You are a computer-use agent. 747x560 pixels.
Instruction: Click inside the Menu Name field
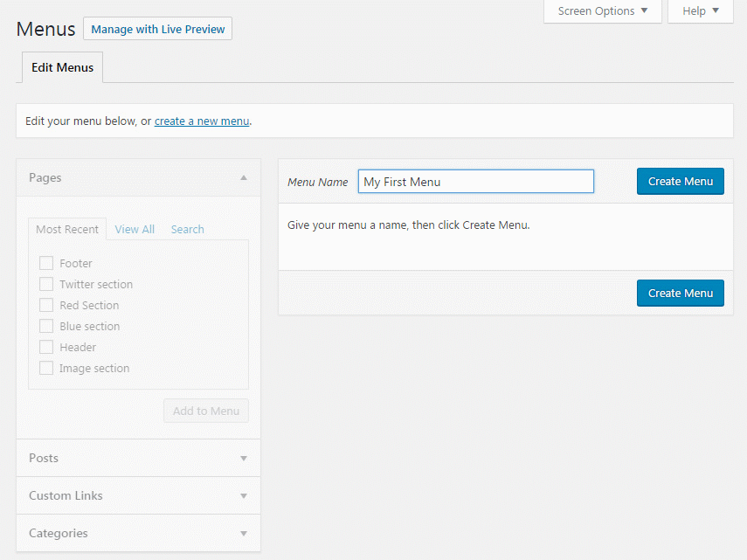pyautogui.click(x=475, y=181)
